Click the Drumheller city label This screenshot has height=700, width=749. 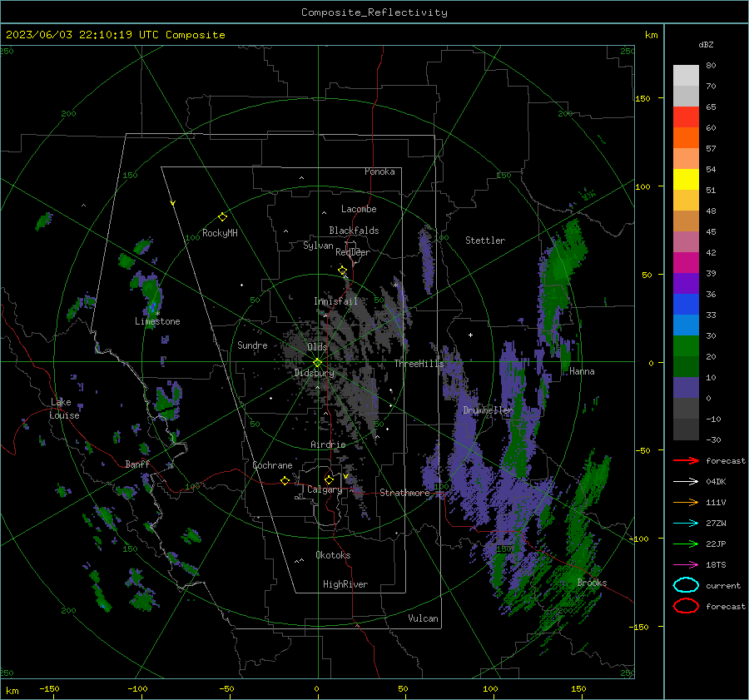pyautogui.click(x=488, y=410)
